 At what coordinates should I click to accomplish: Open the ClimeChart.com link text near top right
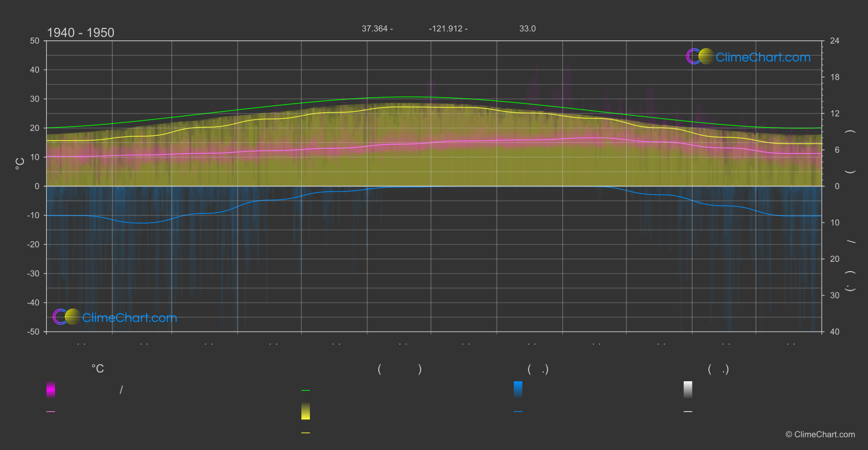click(763, 57)
